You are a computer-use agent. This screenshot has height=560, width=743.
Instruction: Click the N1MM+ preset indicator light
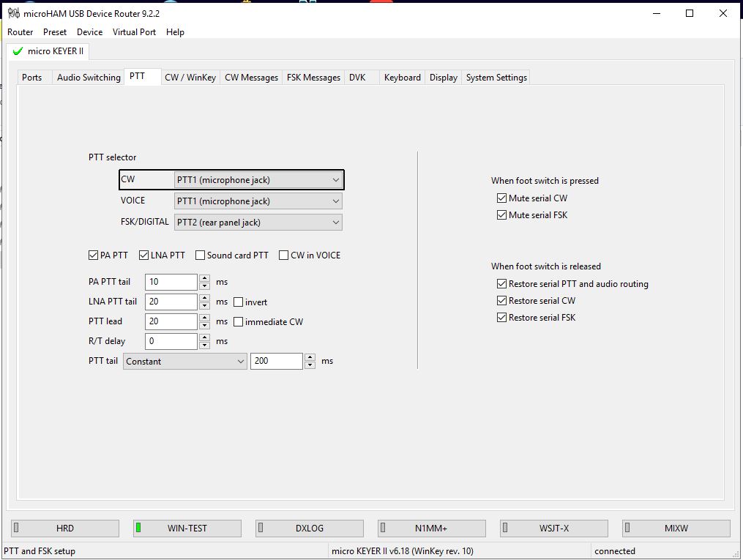coord(383,527)
